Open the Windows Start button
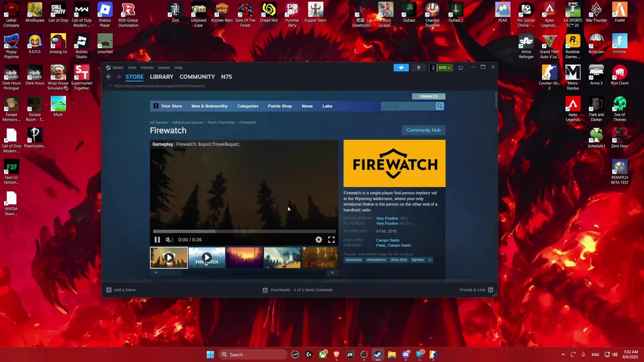The width and height of the screenshot is (644, 362). pos(210,354)
